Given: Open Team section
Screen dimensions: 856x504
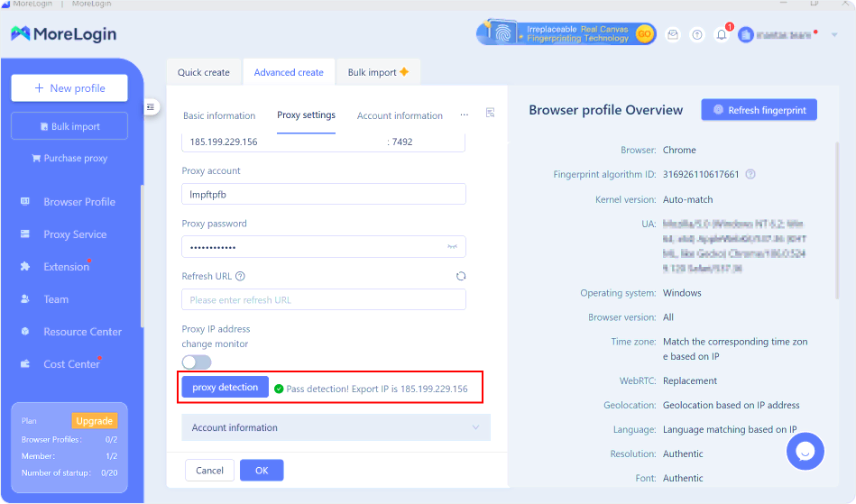Looking at the screenshot, I should tap(56, 299).
